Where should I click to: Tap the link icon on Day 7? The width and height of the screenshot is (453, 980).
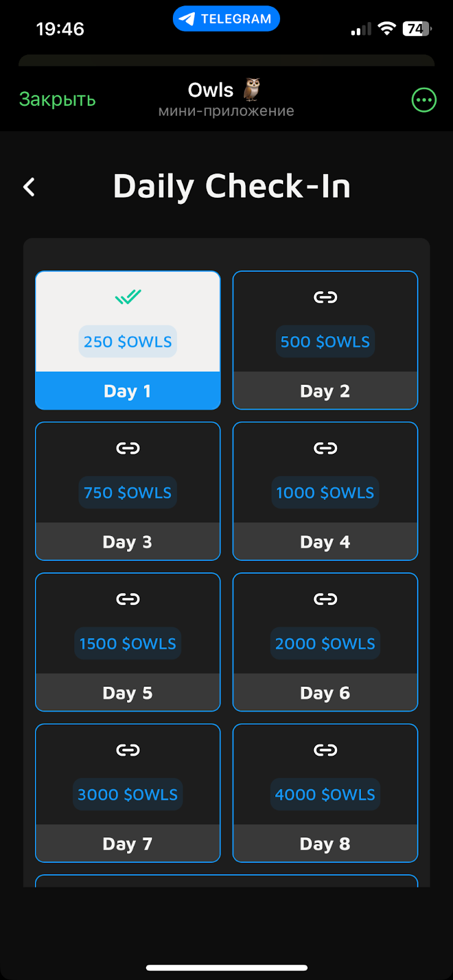(128, 750)
